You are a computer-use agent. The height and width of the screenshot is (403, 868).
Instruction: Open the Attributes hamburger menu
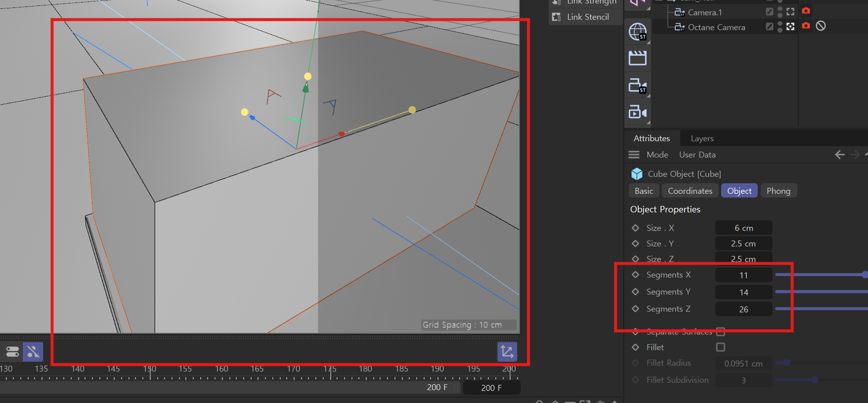coord(634,155)
